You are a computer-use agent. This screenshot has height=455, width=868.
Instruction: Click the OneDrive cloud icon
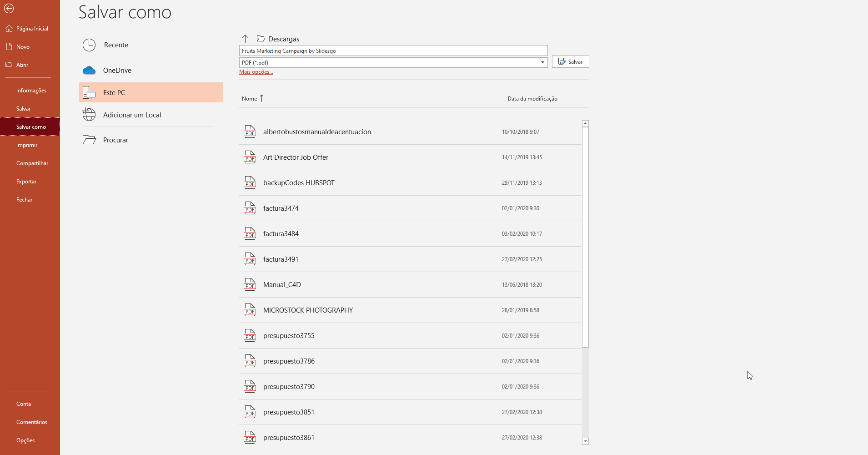click(x=89, y=71)
